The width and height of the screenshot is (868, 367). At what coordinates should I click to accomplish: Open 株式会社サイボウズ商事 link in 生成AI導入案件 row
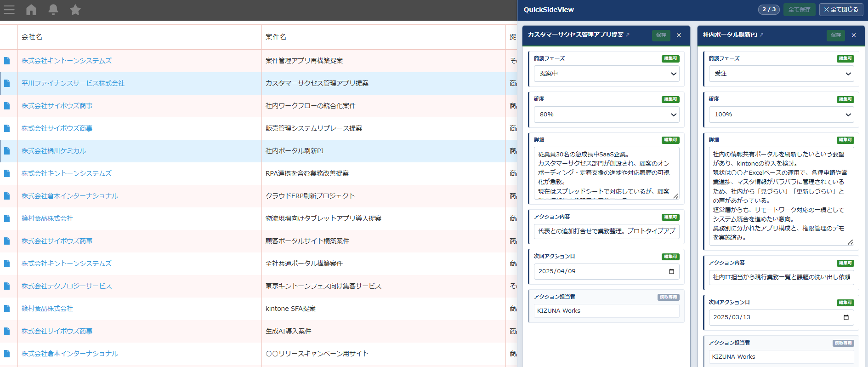[57, 331]
